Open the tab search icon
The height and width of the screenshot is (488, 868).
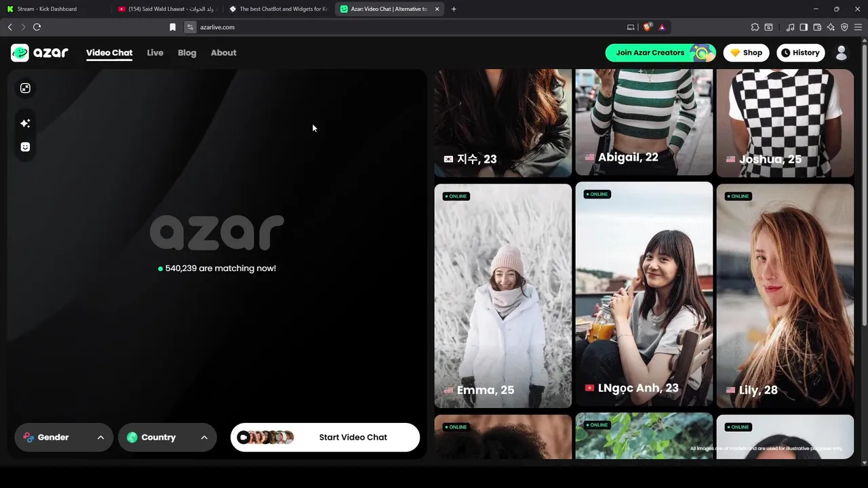click(768, 27)
